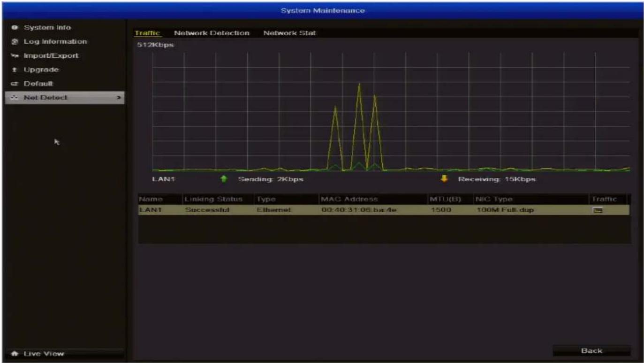This screenshot has width=644, height=363.
Task: Click the Linking Status column header
Action: [213, 200]
